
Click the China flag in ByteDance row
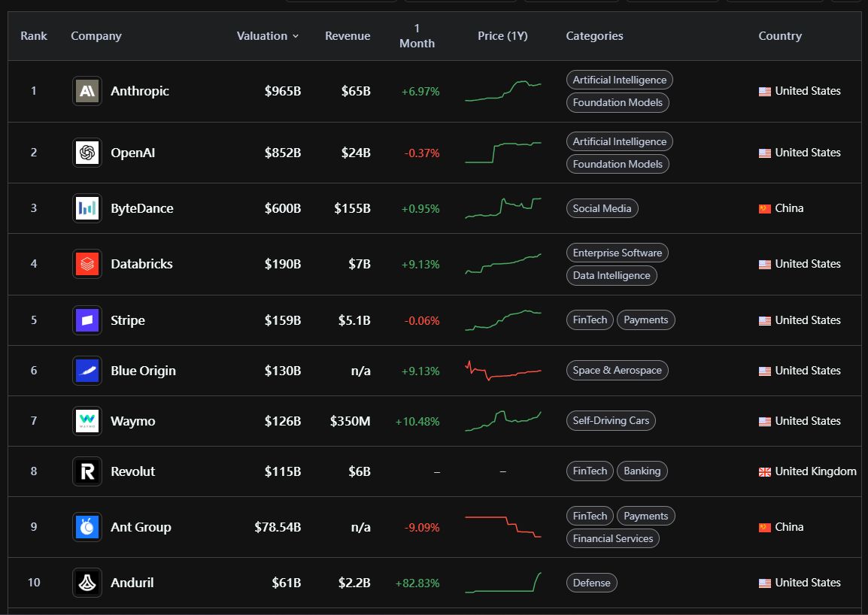pos(764,209)
